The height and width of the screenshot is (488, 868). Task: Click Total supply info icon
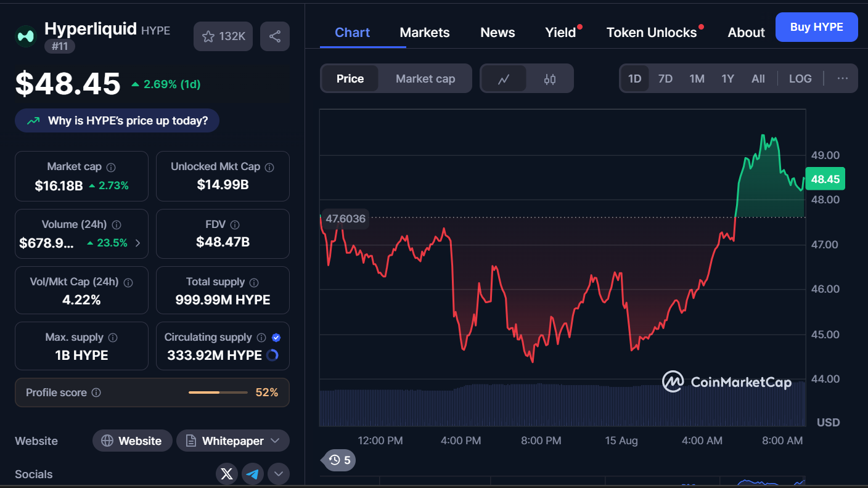[x=254, y=282]
